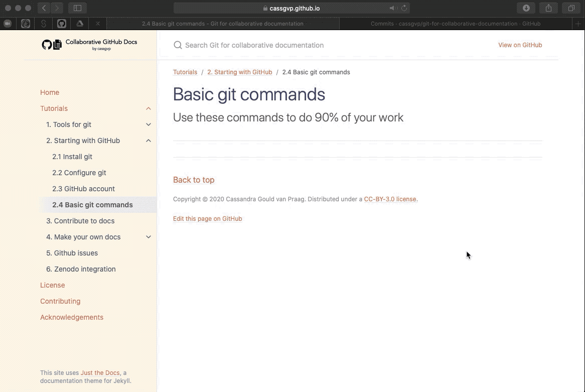The image size is (585, 392).
Task: Click the Share icon in the toolbar
Action: (x=548, y=8)
